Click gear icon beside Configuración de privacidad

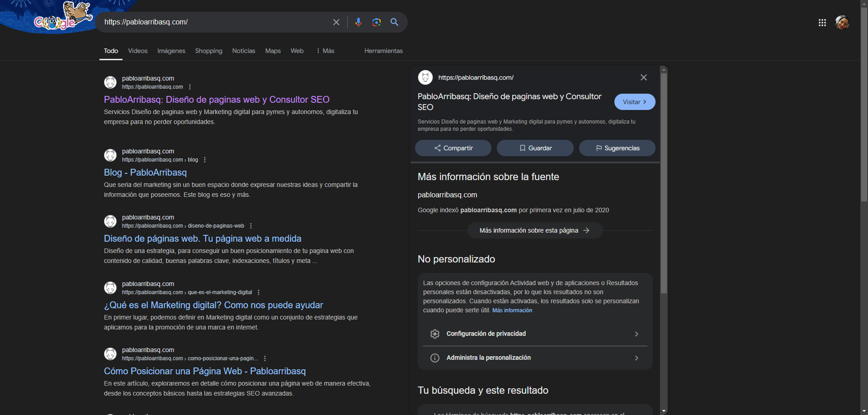[435, 334]
